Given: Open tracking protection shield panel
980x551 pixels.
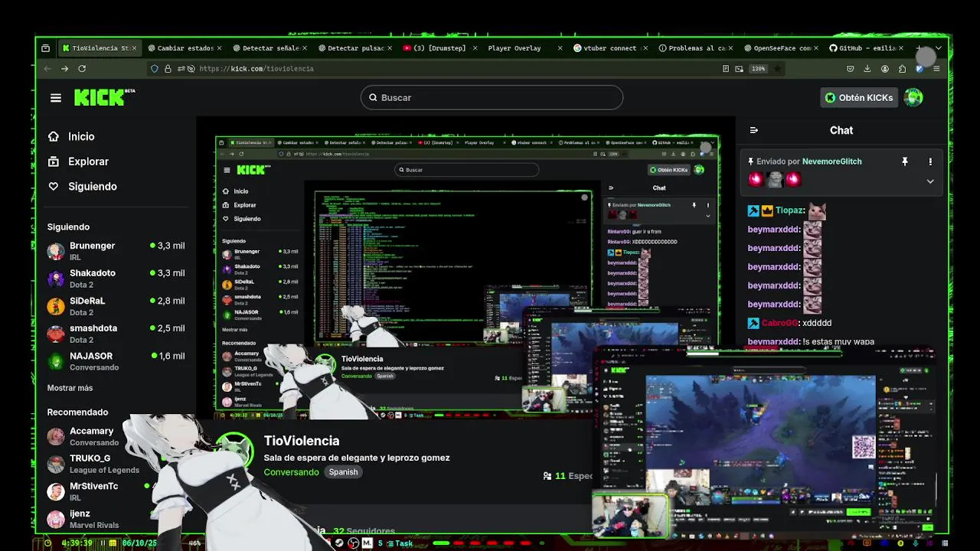Looking at the screenshot, I should point(155,69).
